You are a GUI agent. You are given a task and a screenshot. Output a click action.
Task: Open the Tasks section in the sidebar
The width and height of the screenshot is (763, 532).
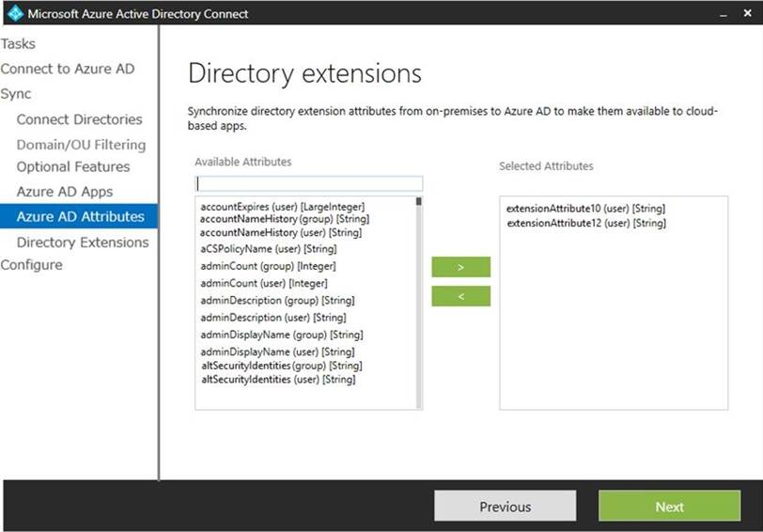tap(19, 44)
